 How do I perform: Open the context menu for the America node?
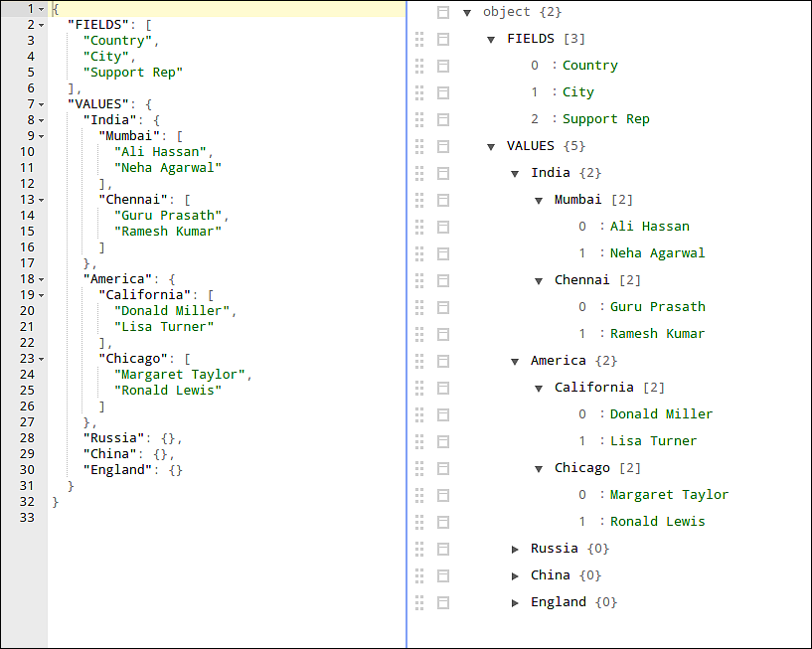pos(442,360)
